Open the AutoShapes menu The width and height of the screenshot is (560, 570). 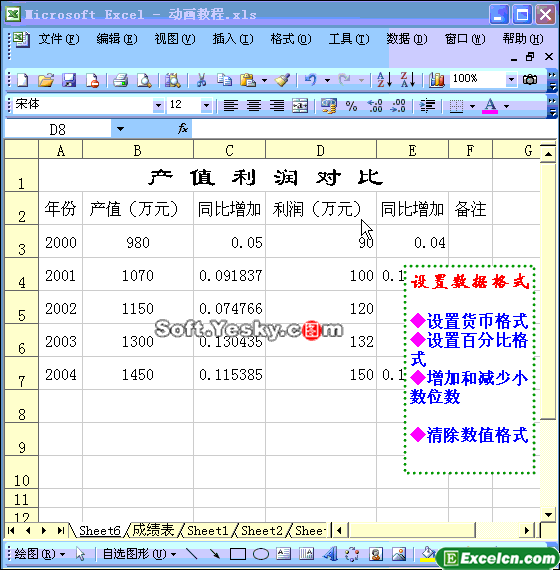pyautogui.click(x=139, y=554)
